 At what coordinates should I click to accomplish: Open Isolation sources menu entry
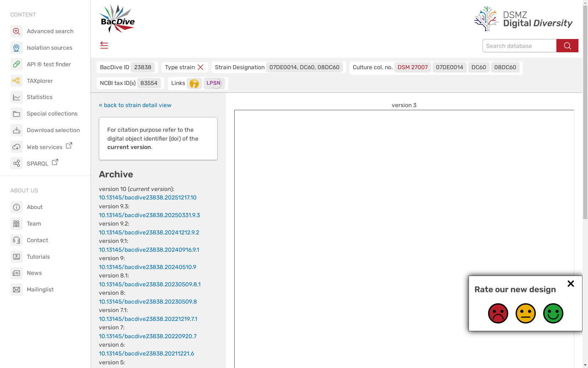(x=50, y=48)
